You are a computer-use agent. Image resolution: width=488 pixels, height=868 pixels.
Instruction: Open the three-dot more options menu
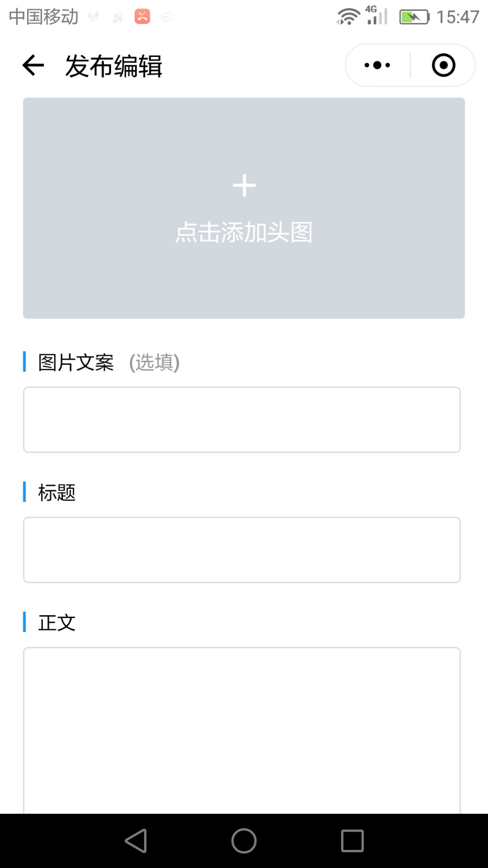click(377, 65)
